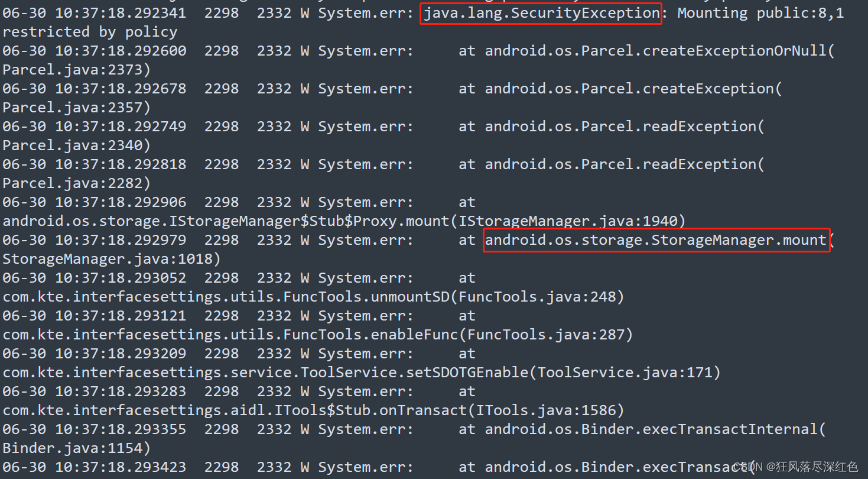This screenshot has width=868, height=479.
Task: Click the ToolService.setSDOTGEnable line
Action: 362,373
